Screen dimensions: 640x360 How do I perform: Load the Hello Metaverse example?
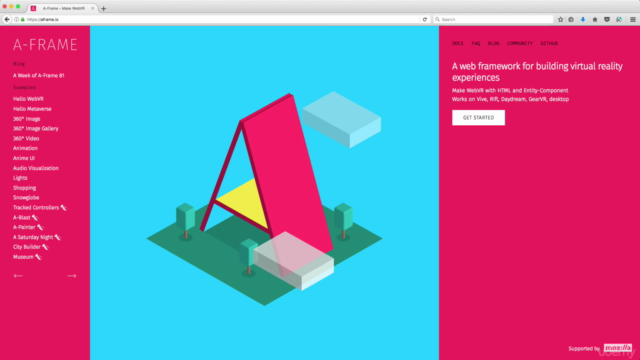click(x=32, y=109)
